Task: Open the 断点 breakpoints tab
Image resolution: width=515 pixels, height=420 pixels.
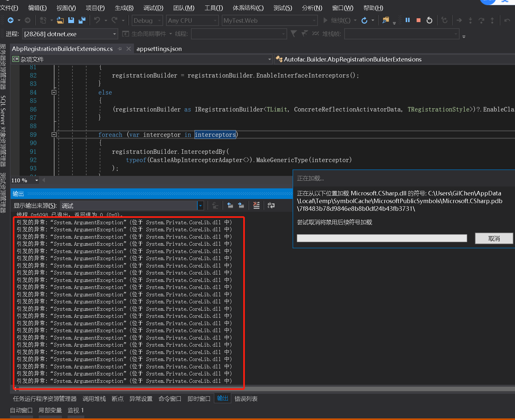Action: (x=118, y=399)
